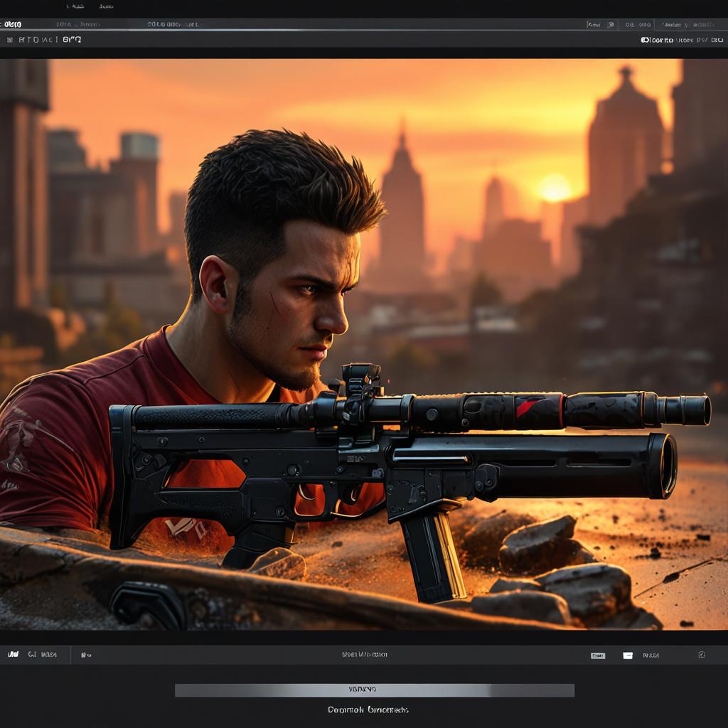This screenshot has width=728, height=728.
Task: Click the round icon in the top-right toolbar
Action: coord(611,25)
